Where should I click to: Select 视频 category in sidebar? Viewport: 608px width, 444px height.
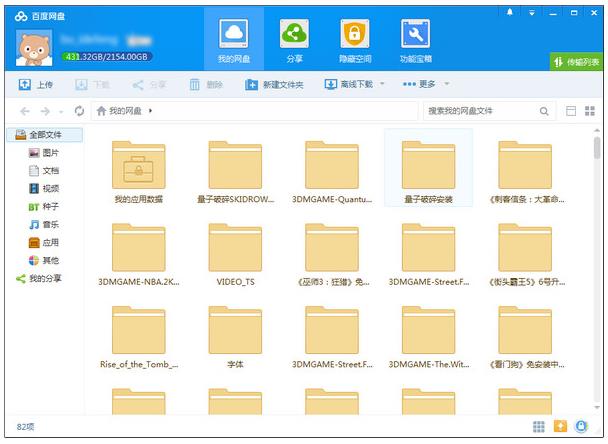click(44, 188)
